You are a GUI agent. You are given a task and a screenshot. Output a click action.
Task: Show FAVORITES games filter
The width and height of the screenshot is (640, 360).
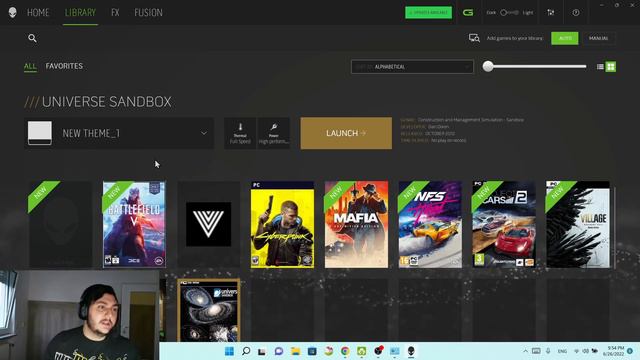coord(64,66)
